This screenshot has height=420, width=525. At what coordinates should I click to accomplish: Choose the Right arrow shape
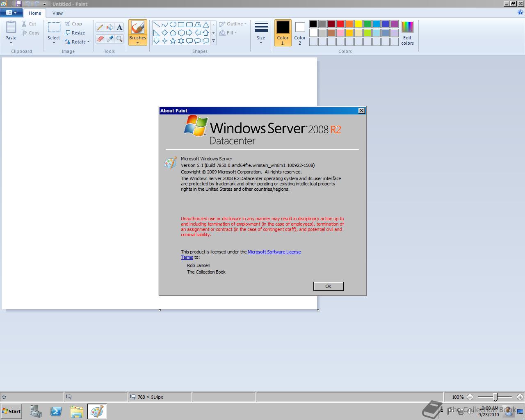(189, 33)
